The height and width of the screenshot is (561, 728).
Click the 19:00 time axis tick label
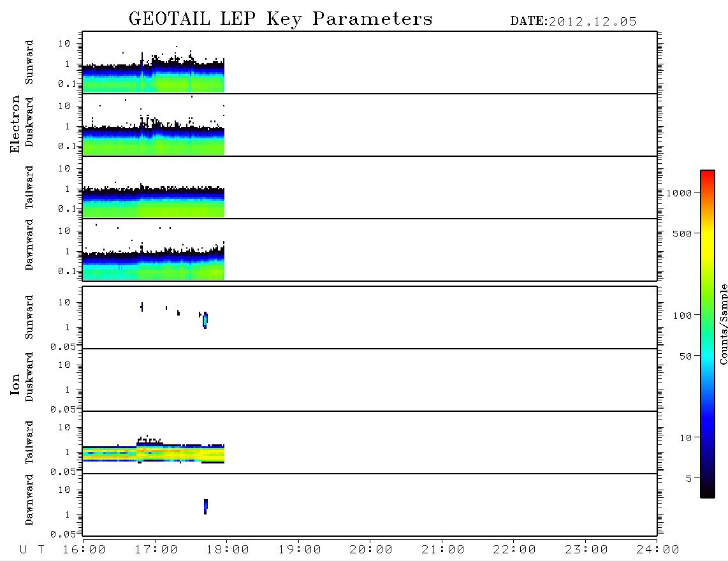click(x=300, y=550)
